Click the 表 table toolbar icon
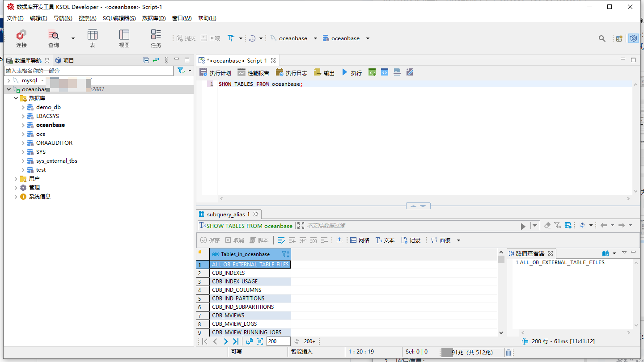Viewport: 644px width, 362px height. (93, 38)
